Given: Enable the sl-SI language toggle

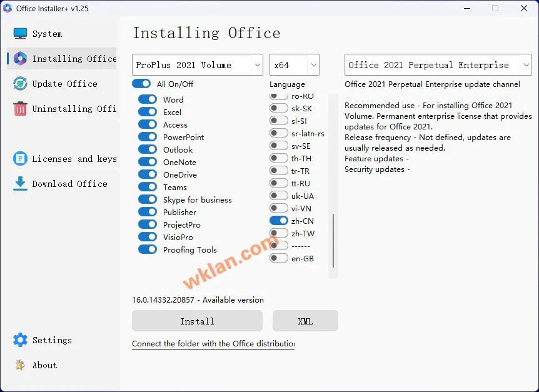Looking at the screenshot, I should point(279,121).
